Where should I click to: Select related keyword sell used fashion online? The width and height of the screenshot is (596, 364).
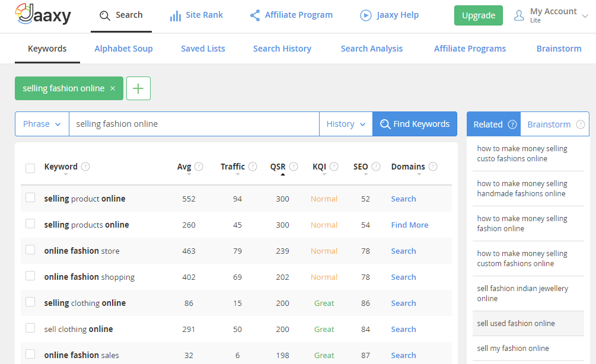(528, 323)
